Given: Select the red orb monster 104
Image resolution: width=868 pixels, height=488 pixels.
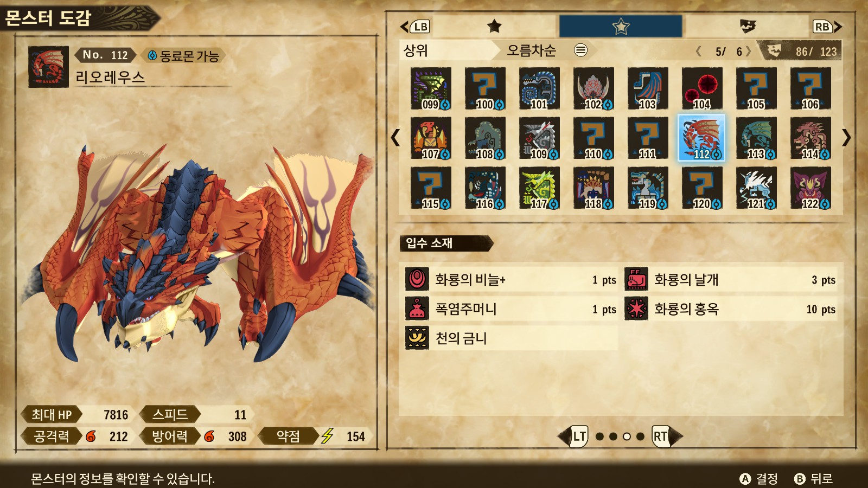Looking at the screenshot, I should [702, 88].
